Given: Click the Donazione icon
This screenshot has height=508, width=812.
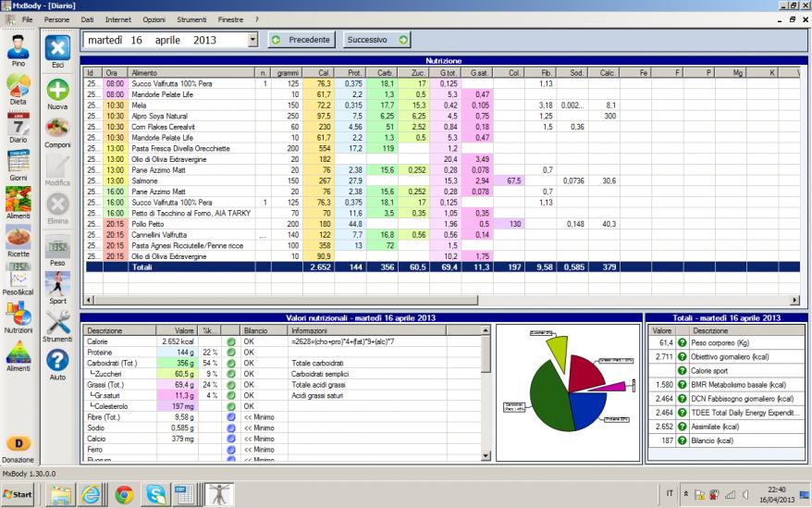Looking at the screenshot, I should (18, 446).
